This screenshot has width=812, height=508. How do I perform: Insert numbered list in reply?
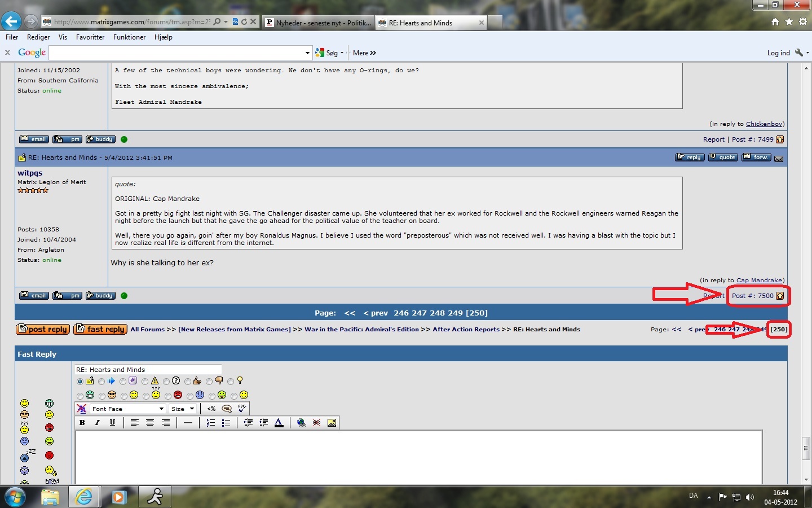[x=211, y=422]
